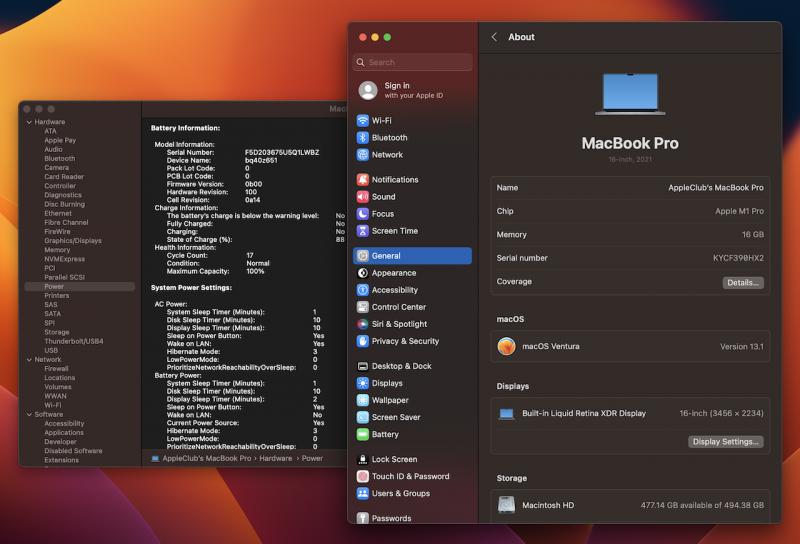The image size is (800, 544).
Task: Click the Wallpaper icon
Action: click(x=362, y=400)
